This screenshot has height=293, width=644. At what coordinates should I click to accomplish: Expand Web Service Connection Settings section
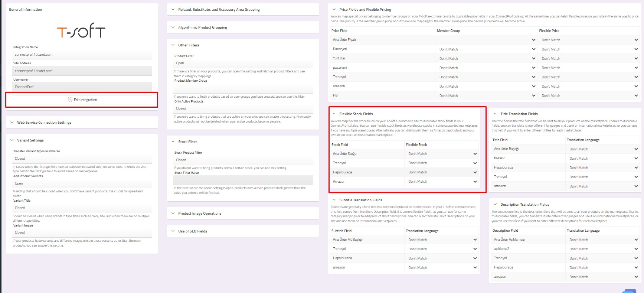tap(44, 123)
